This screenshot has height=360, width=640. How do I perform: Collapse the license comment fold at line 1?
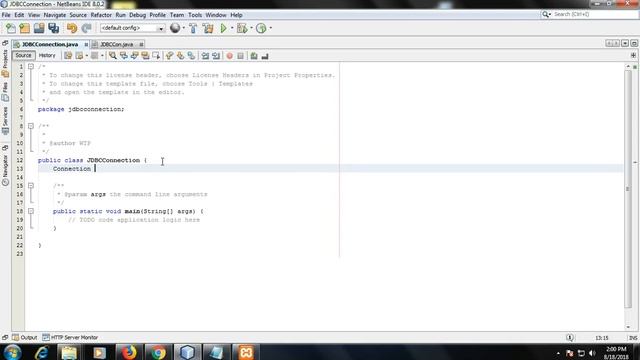(31, 67)
